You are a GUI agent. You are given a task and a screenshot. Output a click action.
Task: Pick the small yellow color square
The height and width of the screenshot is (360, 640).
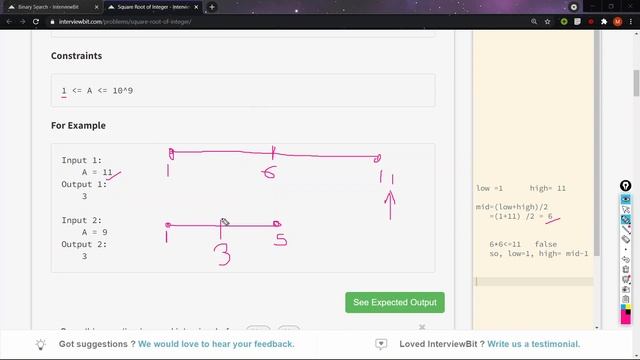pos(628,307)
